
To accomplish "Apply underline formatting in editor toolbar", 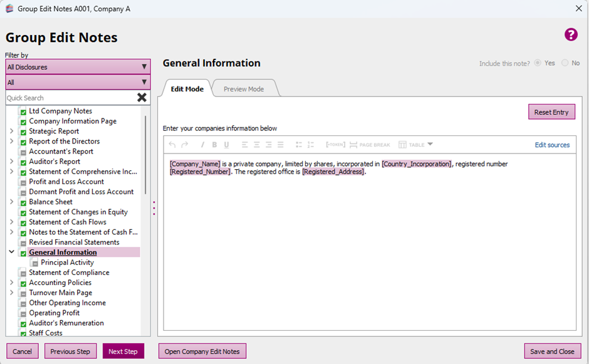I will coord(227,145).
